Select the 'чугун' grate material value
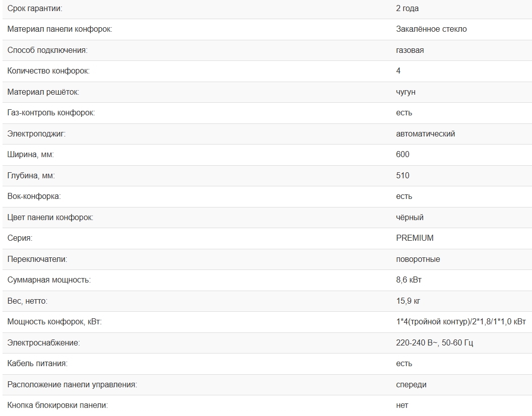532x416 pixels. [x=406, y=92]
